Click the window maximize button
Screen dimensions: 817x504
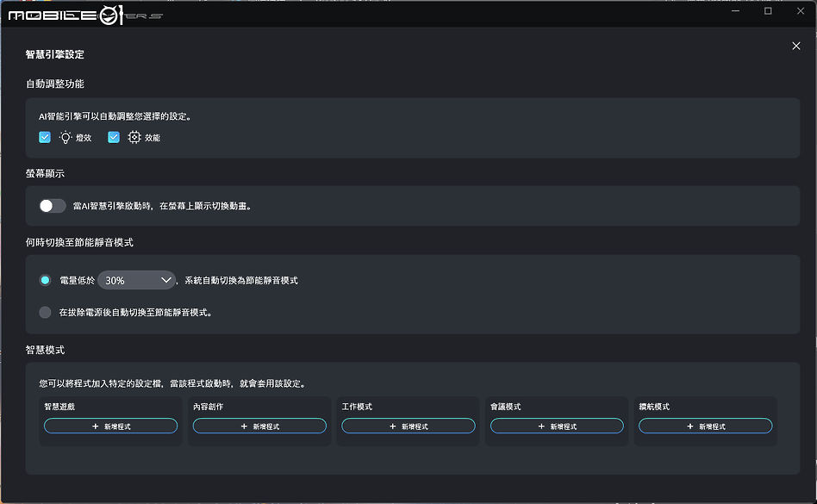[768, 11]
